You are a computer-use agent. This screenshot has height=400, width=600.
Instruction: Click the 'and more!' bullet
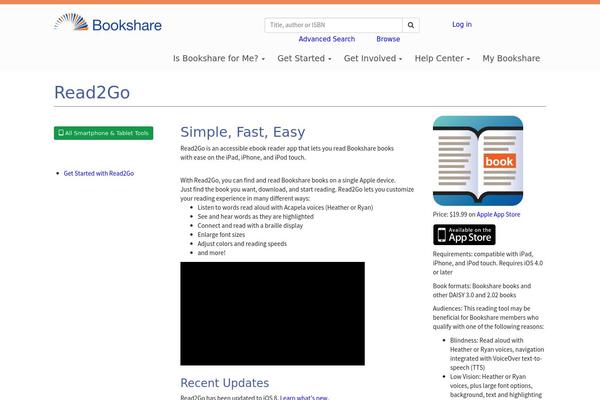click(x=212, y=253)
